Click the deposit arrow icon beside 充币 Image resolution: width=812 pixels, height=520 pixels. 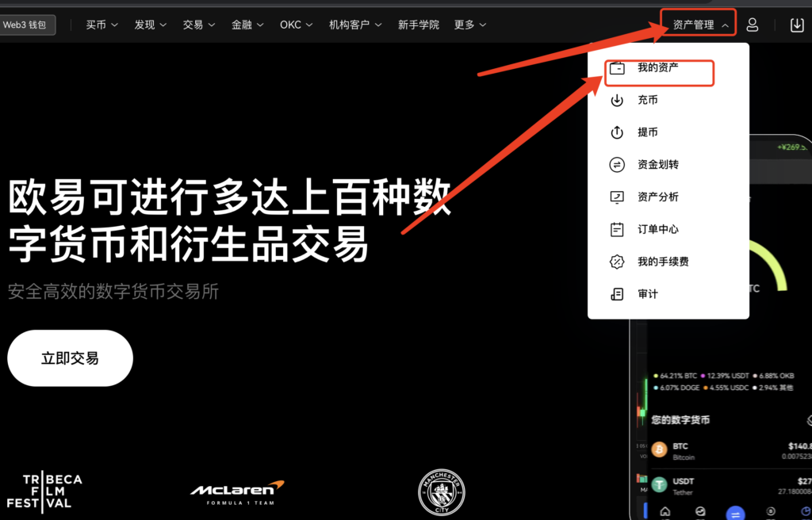pos(617,101)
